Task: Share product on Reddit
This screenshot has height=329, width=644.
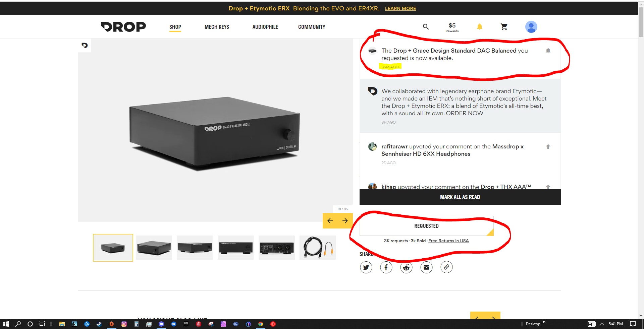Action: (x=406, y=267)
